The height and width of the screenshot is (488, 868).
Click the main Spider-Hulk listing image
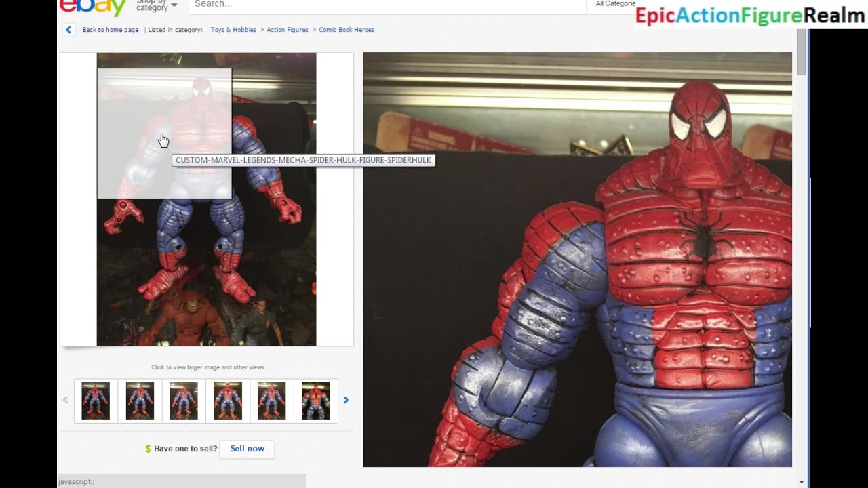(206, 199)
